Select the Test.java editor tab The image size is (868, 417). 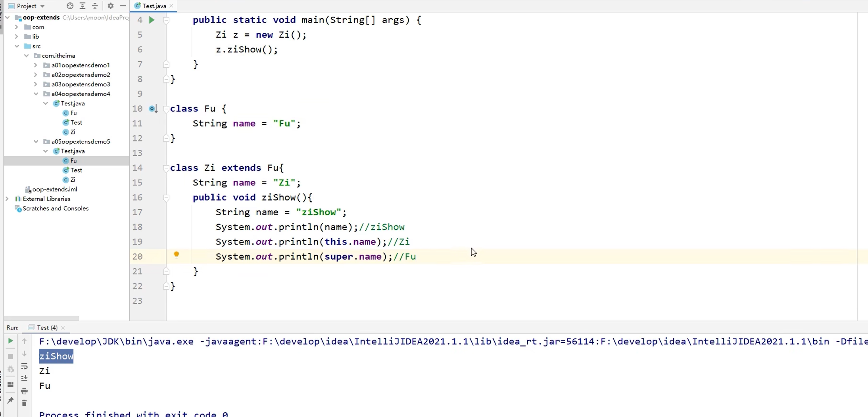pos(154,6)
